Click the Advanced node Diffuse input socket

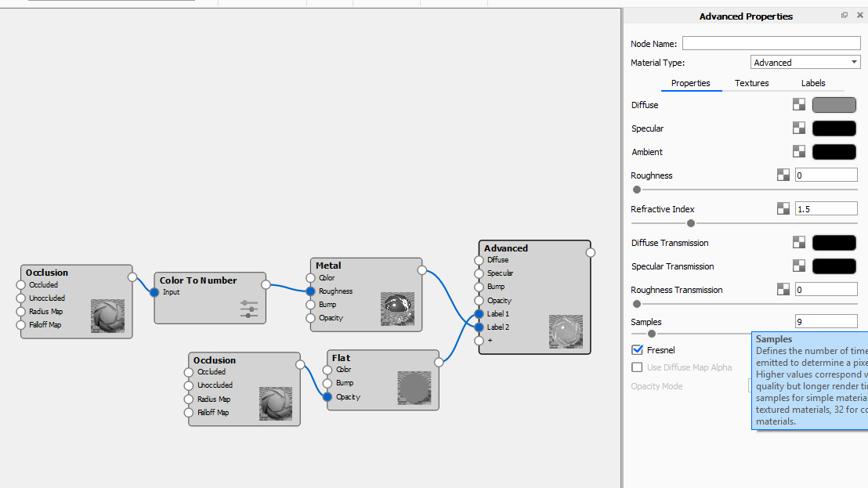coord(479,260)
